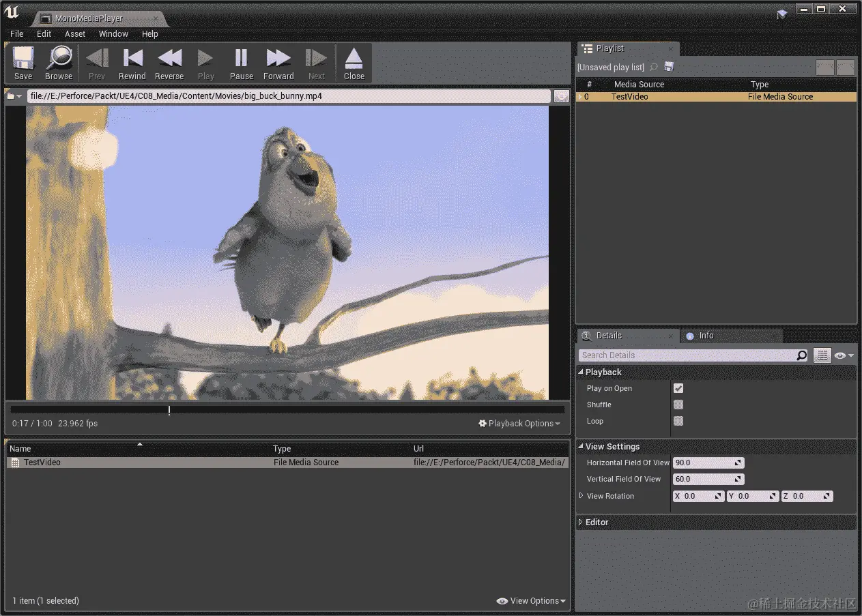Expand the playlist row 0 arrow
This screenshot has width=862, height=616.
[x=580, y=97]
